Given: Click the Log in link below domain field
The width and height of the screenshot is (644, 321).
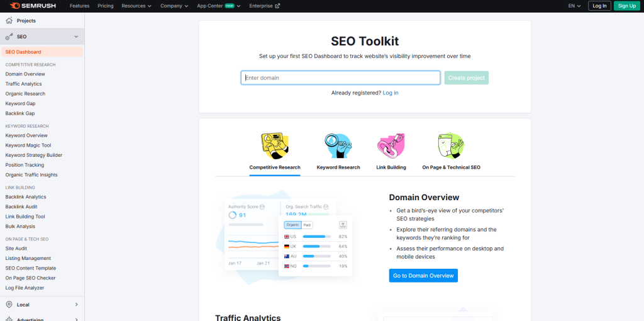Looking at the screenshot, I should coord(390,93).
